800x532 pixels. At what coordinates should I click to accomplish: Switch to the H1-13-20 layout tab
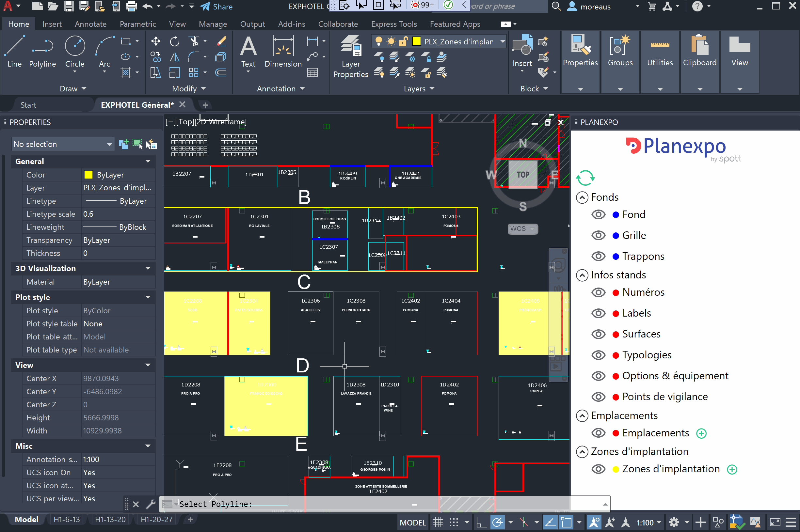(x=110, y=520)
